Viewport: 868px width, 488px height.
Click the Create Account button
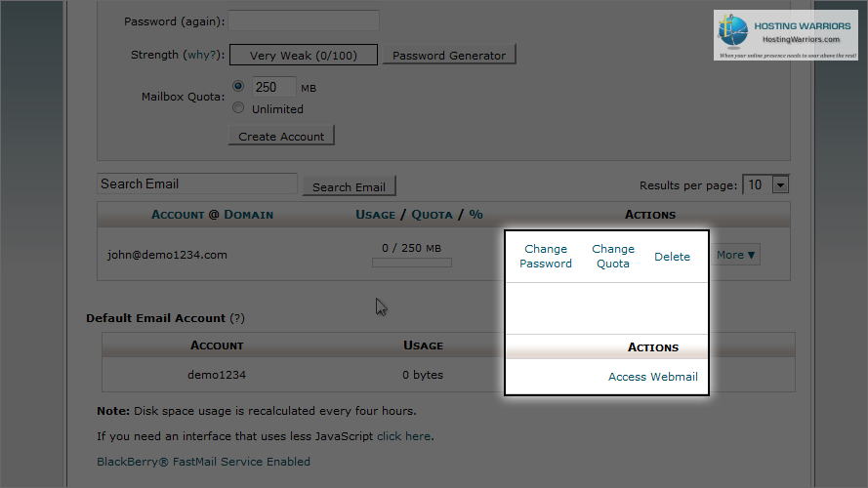pos(281,136)
